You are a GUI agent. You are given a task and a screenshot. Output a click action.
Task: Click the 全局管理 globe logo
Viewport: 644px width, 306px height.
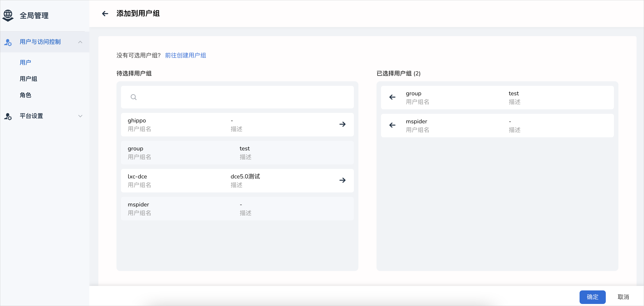point(8,16)
